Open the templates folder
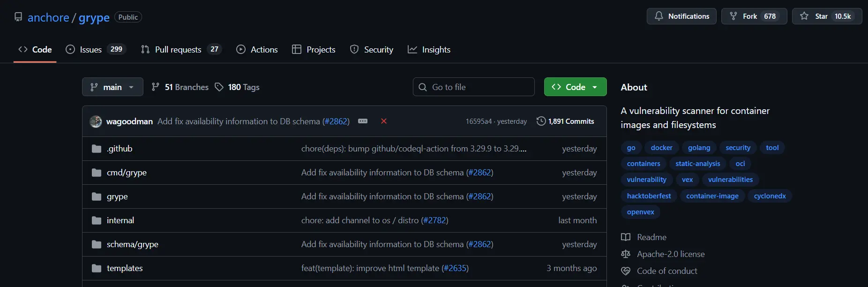 (x=125, y=268)
